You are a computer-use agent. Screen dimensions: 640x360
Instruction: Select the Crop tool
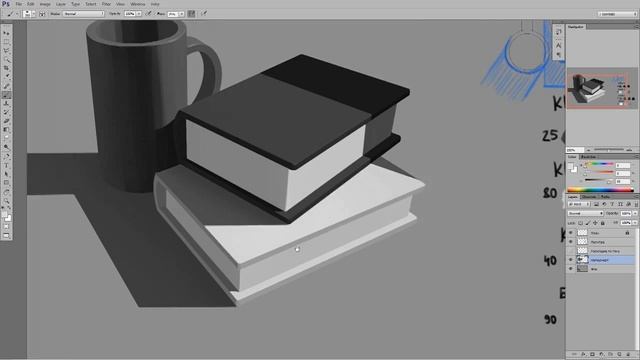pyautogui.click(x=6, y=68)
